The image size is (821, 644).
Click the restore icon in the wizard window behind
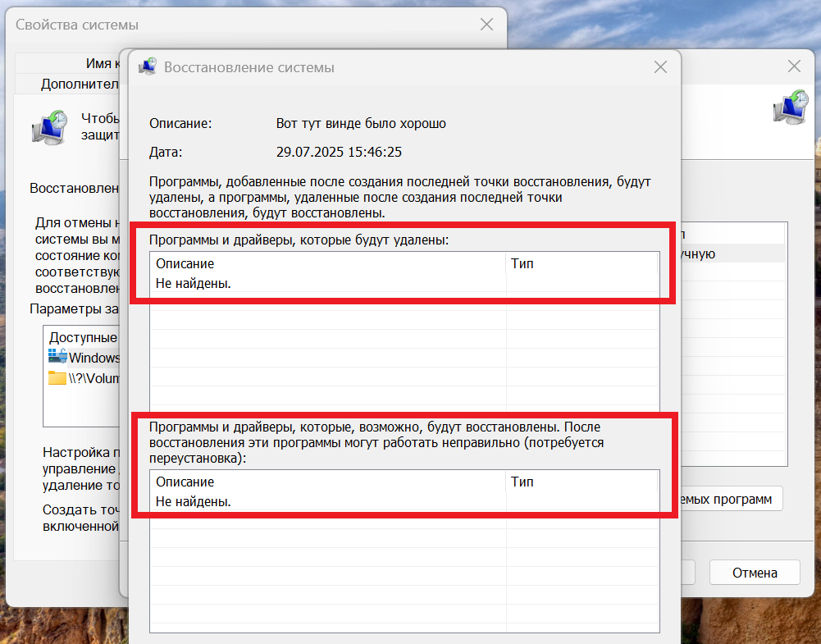pos(791,107)
